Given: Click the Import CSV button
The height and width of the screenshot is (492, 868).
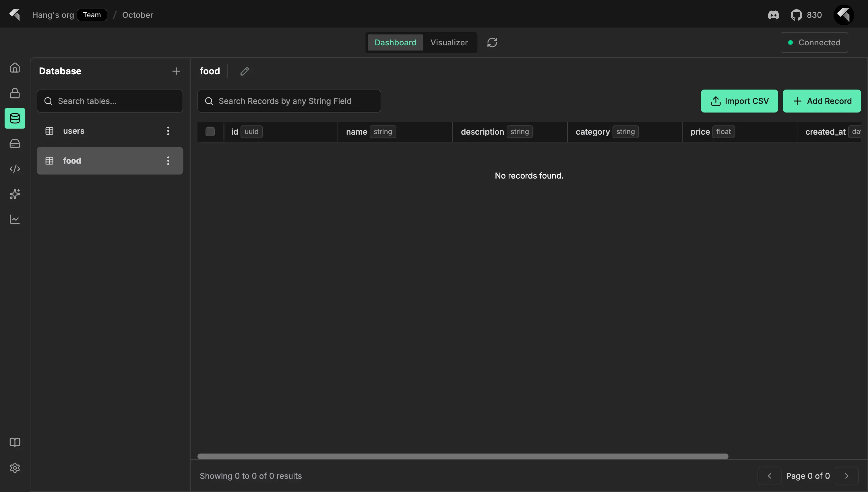Looking at the screenshot, I should click(739, 101).
